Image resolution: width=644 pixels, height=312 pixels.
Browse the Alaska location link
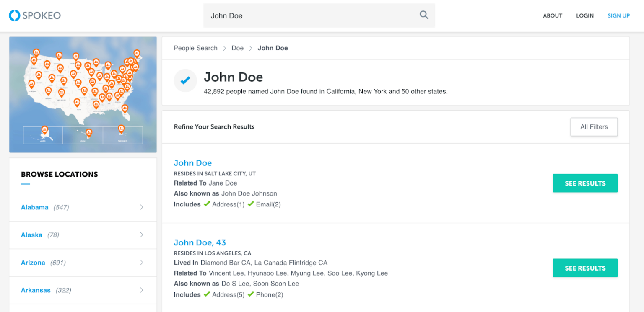[x=31, y=235]
